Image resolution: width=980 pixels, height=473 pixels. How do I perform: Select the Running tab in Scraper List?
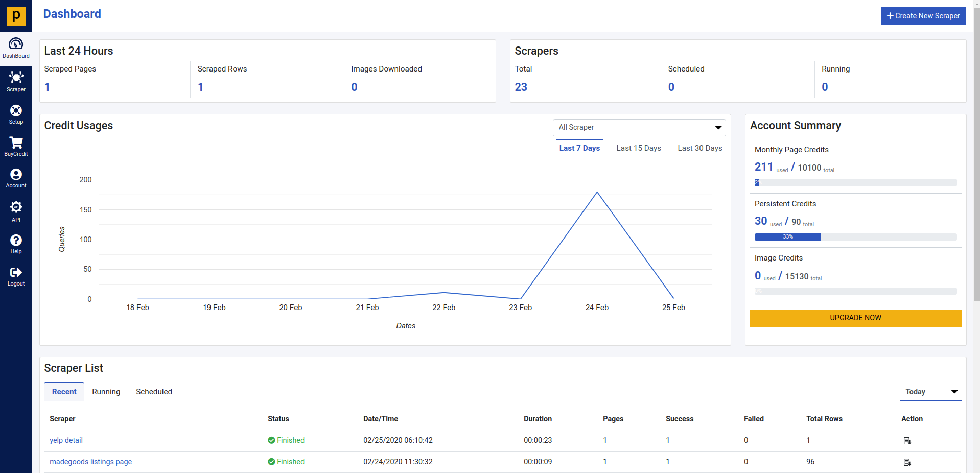pos(106,392)
